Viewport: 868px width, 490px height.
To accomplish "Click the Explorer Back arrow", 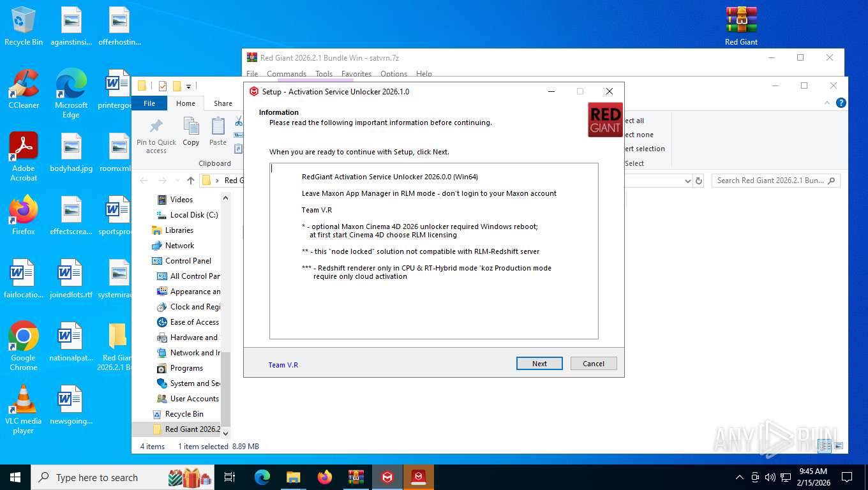I will (x=144, y=181).
